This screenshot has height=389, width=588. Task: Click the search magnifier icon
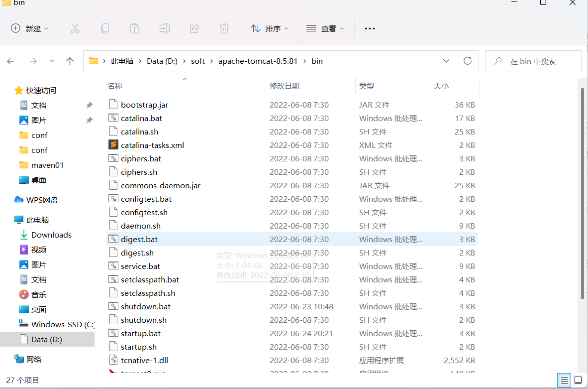click(x=497, y=61)
